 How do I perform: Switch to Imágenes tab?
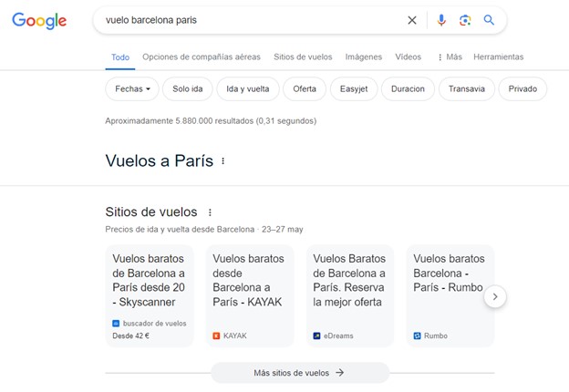point(364,57)
